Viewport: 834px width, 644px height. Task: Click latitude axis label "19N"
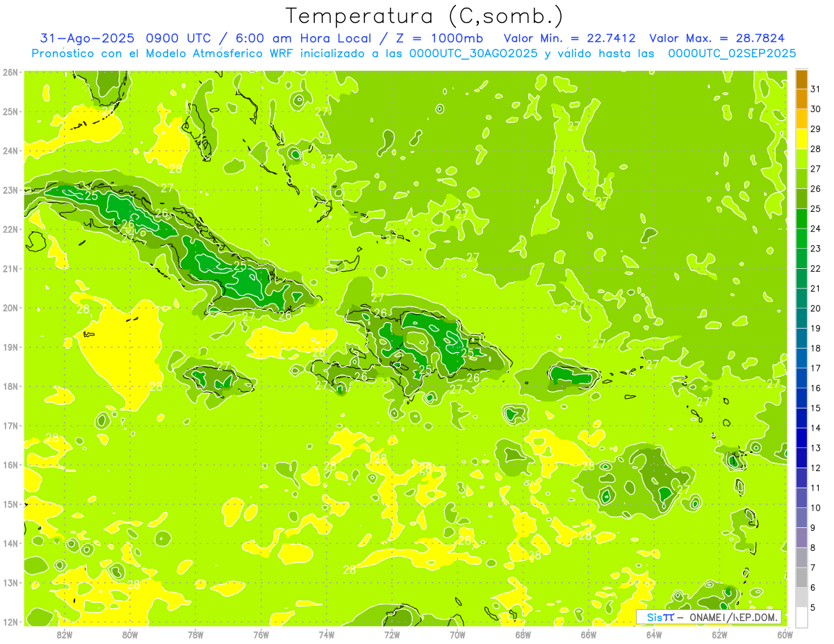[x=10, y=347]
